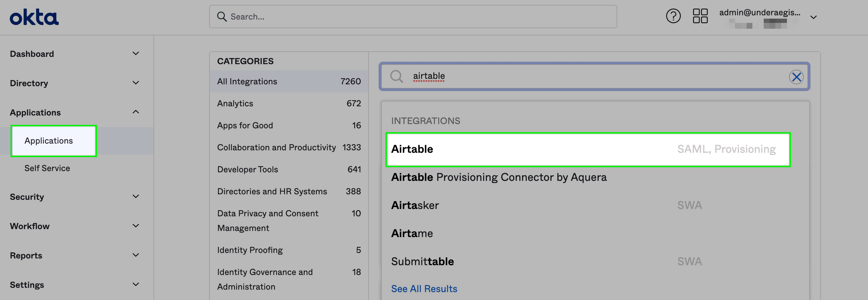Click See All Results link
This screenshot has width=868, height=300.
[x=424, y=289]
